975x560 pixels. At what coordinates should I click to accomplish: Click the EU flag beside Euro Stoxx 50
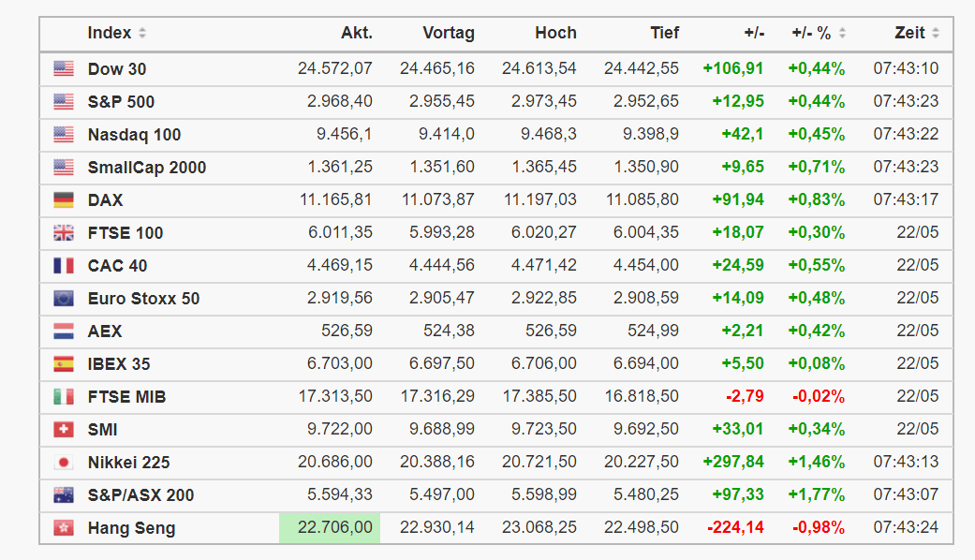coord(64,298)
